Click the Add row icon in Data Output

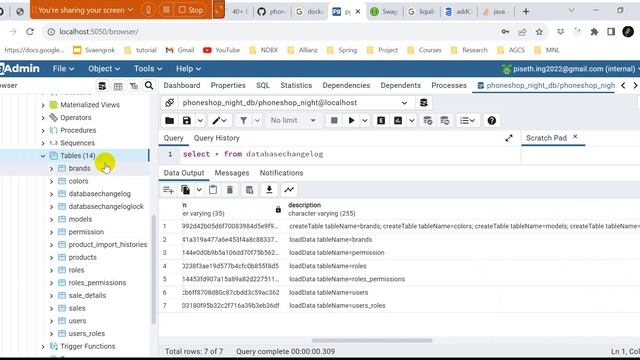[x=168, y=190]
